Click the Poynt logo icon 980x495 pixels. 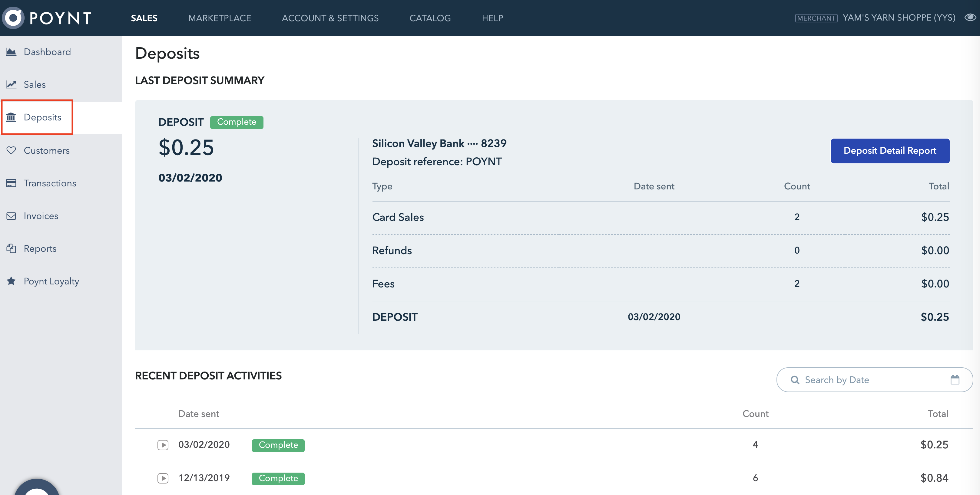[x=13, y=18]
